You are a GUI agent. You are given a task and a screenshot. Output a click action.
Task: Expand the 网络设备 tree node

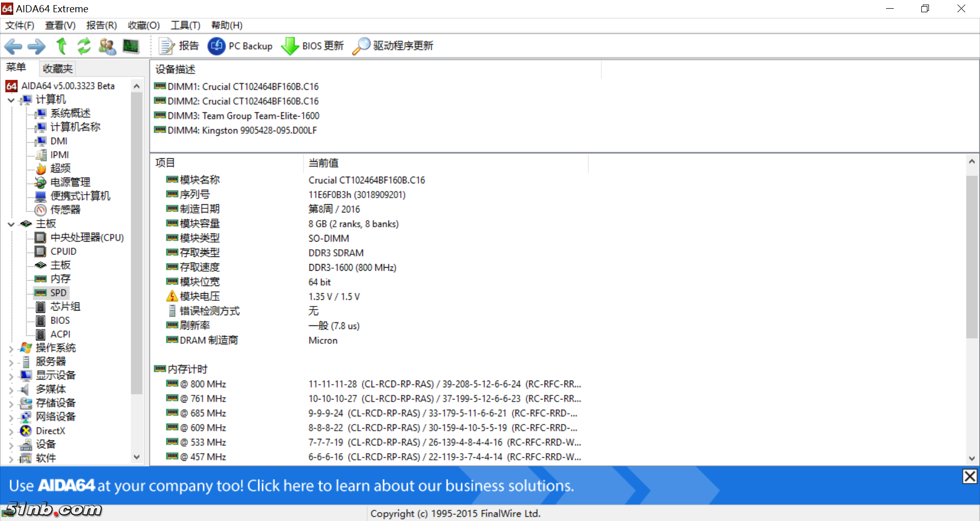(11, 418)
